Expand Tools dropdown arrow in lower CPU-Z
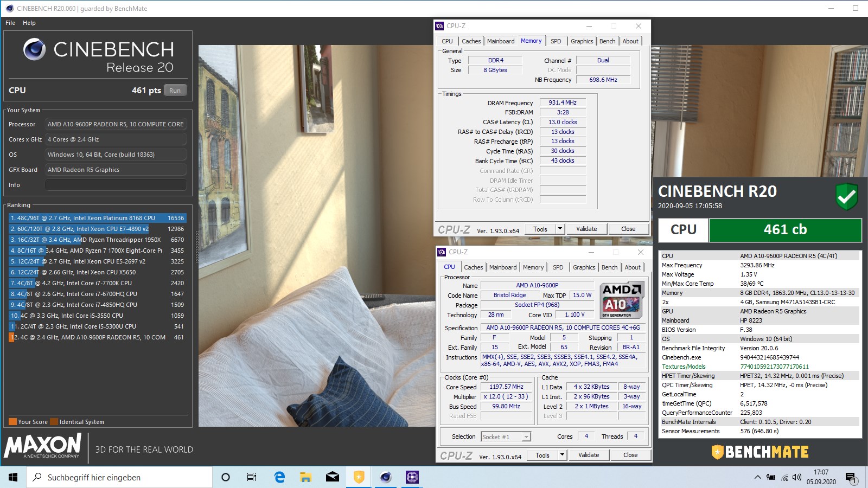This screenshot has height=488, width=868. (563, 455)
